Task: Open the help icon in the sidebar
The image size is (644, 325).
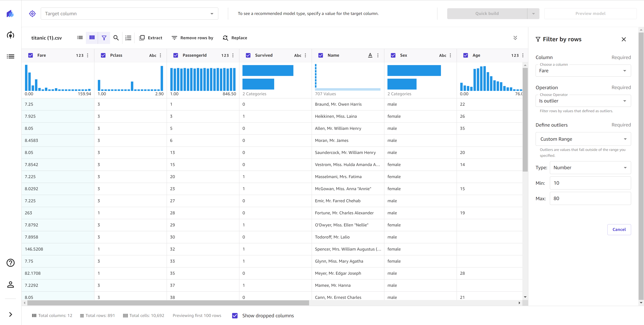Action: click(10, 263)
